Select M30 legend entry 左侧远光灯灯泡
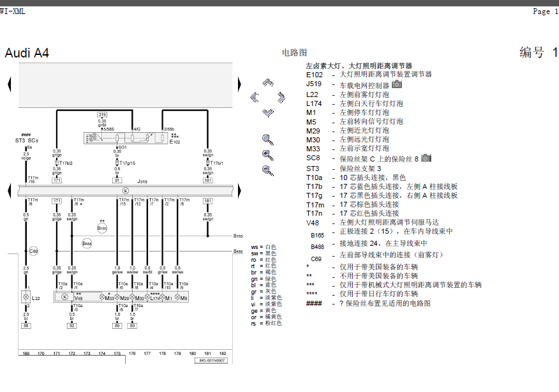The height and width of the screenshot is (392, 559). click(x=364, y=139)
